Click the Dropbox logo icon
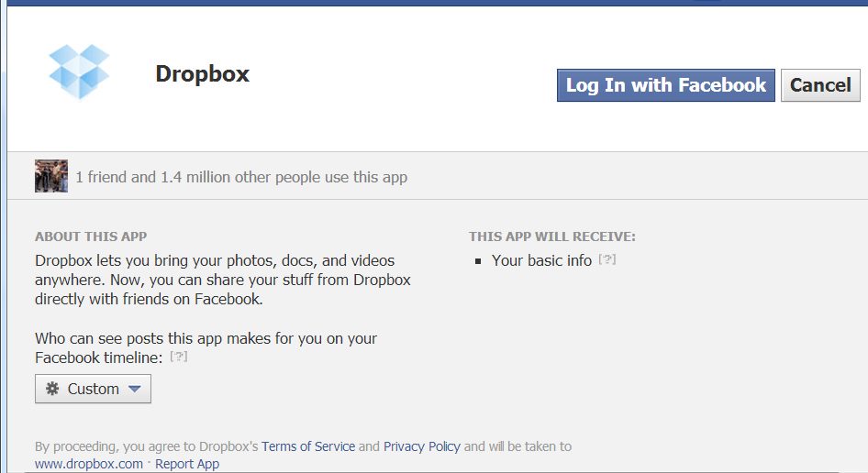Image resolution: width=868 pixels, height=473 pixels. (x=79, y=71)
